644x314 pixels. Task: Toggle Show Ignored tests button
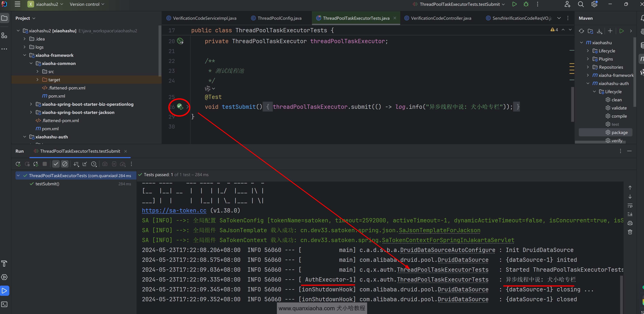(65, 164)
